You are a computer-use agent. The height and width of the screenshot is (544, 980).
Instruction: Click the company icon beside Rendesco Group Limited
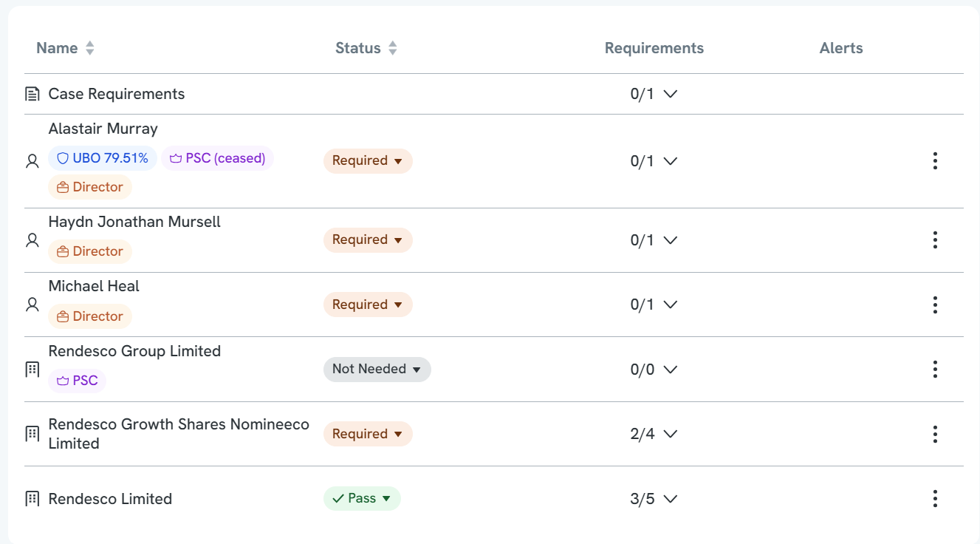point(32,370)
